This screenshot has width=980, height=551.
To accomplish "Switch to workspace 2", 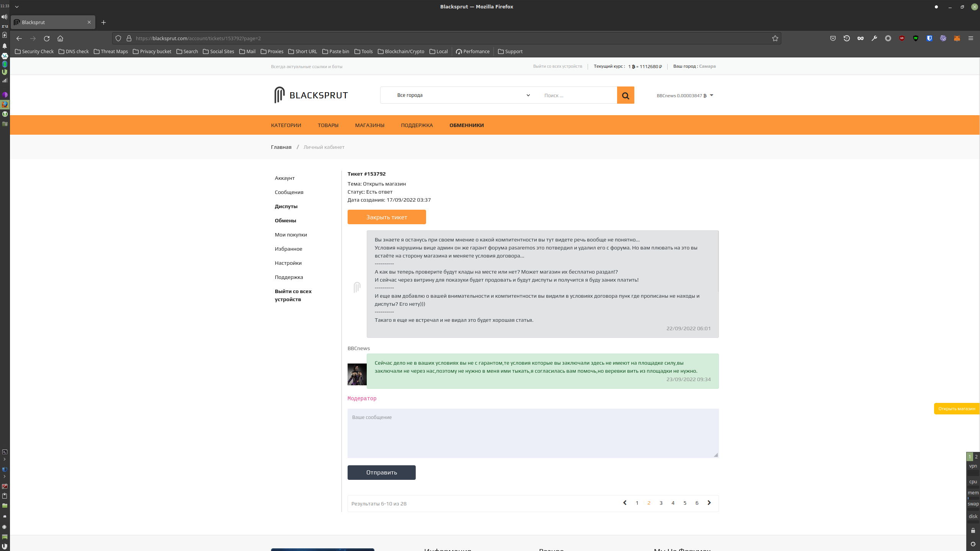I will (976, 456).
